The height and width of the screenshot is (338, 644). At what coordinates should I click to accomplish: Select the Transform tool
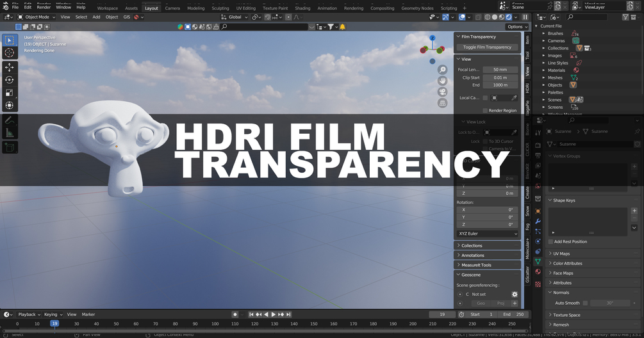[10, 106]
